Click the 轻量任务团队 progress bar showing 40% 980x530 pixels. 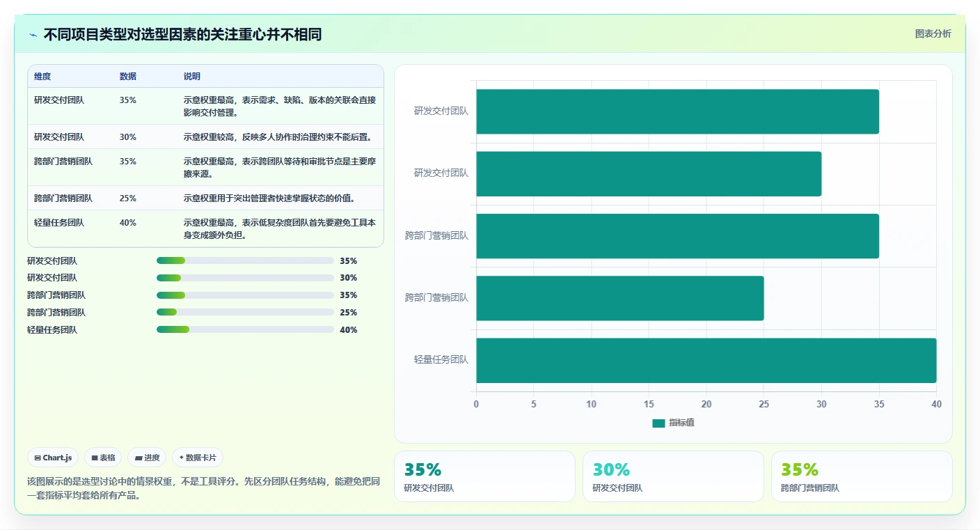[x=246, y=329]
